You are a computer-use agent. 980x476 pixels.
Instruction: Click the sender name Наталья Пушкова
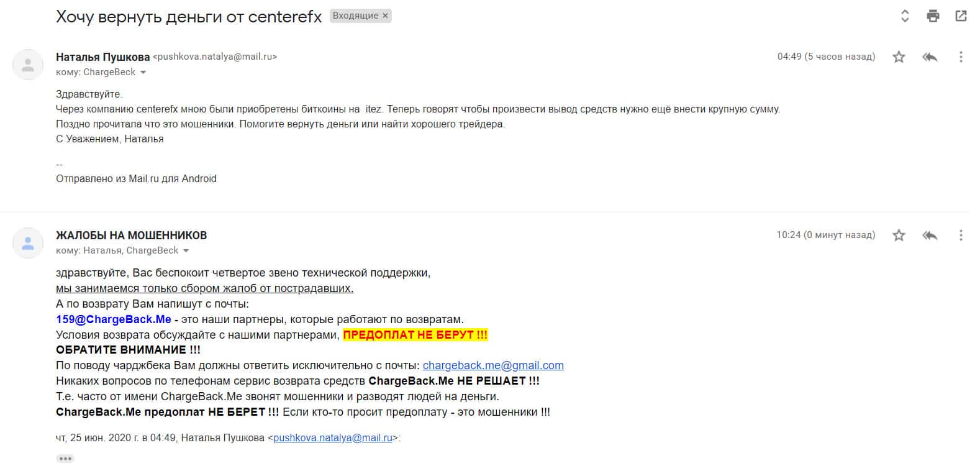pyautogui.click(x=102, y=57)
